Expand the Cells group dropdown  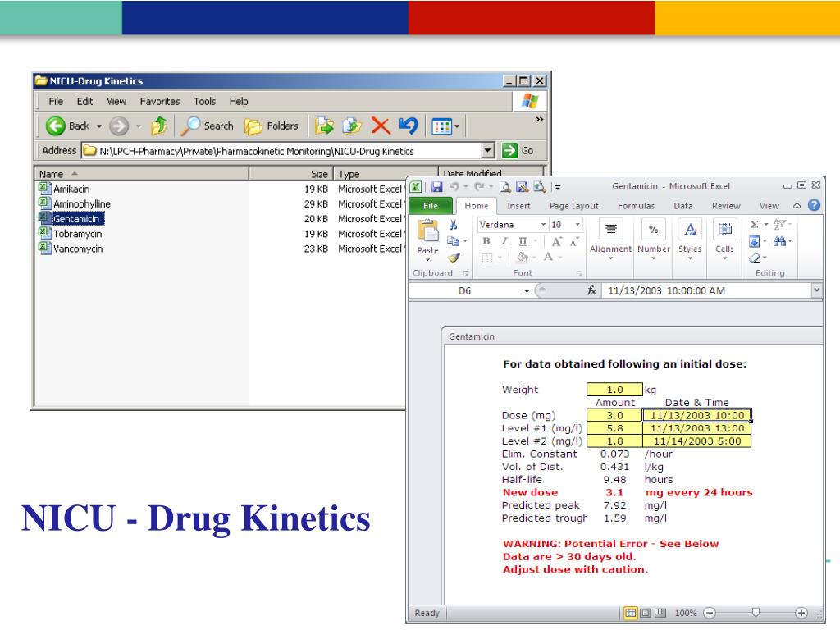pyautogui.click(x=724, y=258)
